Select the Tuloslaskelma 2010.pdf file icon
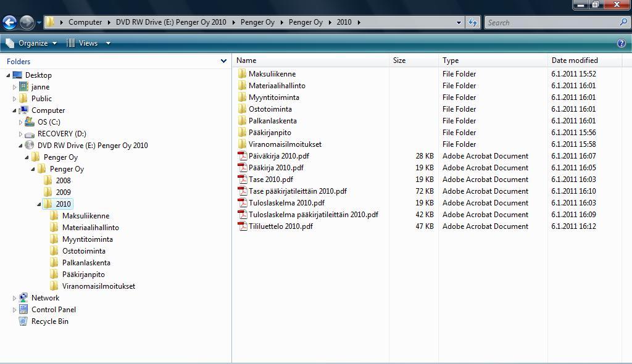The height and width of the screenshot is (364, 632). click(242, 202)
